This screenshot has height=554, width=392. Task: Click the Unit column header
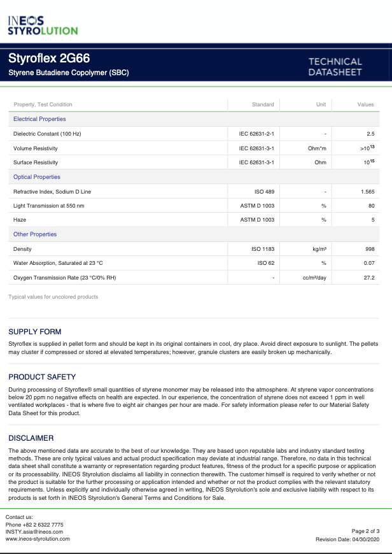tap(321, 104)
